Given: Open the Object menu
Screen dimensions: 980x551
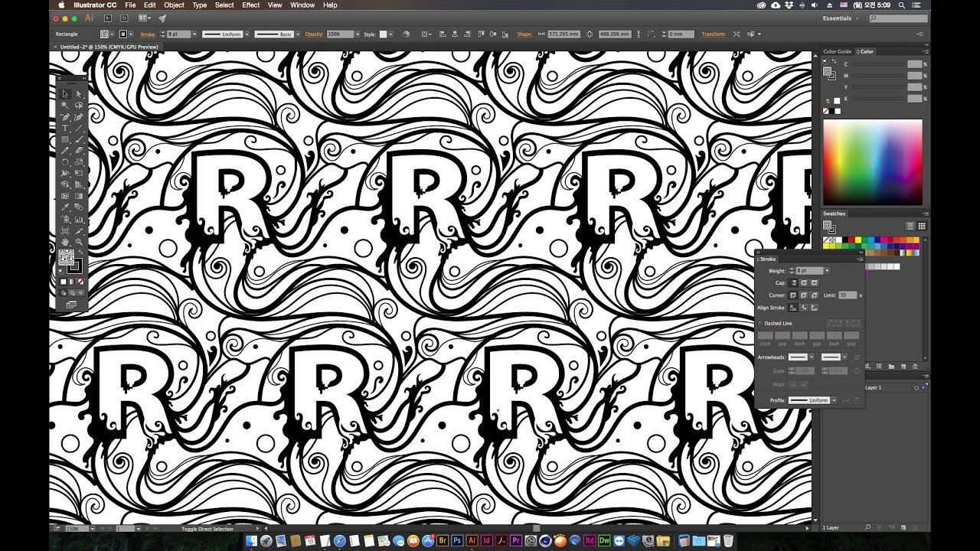Looking at the screenshot, I should 174,5.
